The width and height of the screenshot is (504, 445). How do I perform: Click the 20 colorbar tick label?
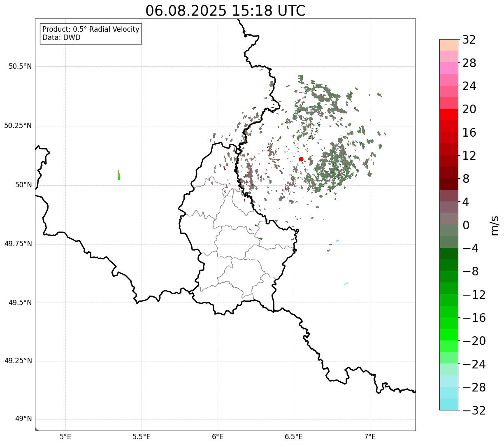[469, 110]
